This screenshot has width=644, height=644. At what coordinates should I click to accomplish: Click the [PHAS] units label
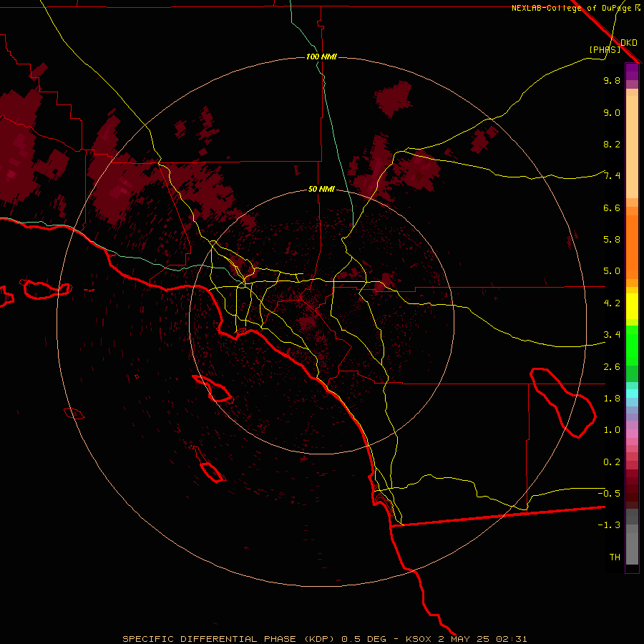(x=605, y=49)
